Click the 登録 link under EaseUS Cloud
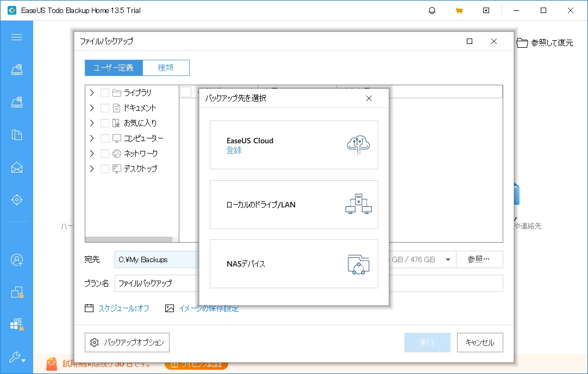 pos(234,150)
